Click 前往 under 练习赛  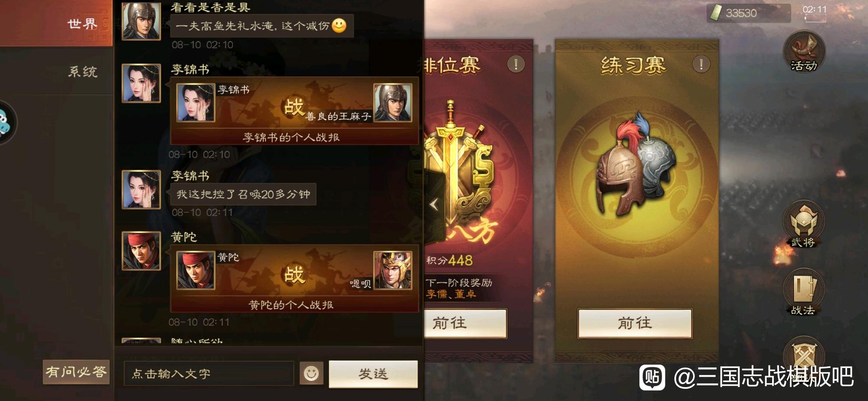(635, 323)
